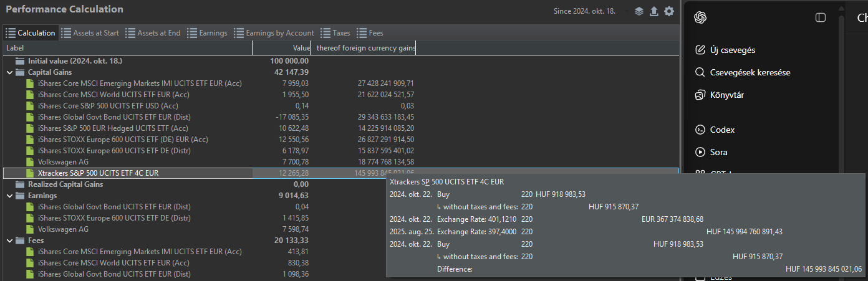This screenshot has height=281, width=868.
Task: Click file icon of iShares S&P 500 EUR Hedged
Action: click(x=30, y=128)
